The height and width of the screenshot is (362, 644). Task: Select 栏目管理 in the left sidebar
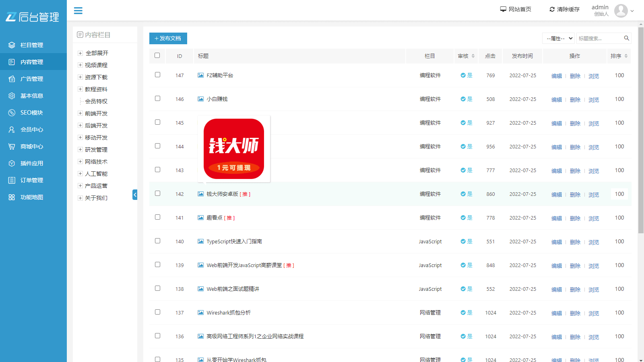(x=31, y=45)
